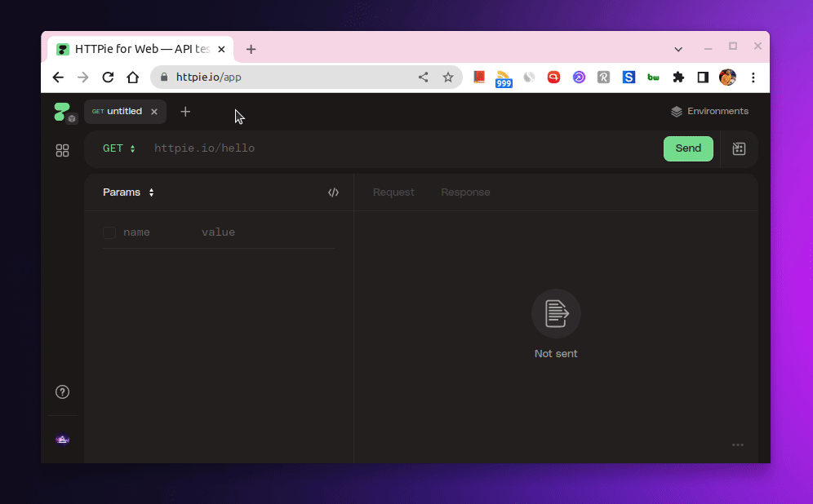Open the extensions puzzle menu
The image size is (813, 504).
tap(678, 77)
